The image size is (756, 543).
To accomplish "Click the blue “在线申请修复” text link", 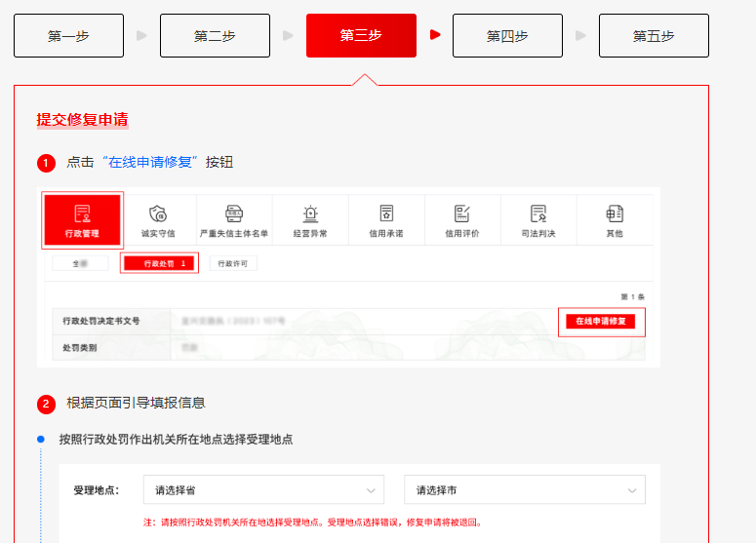I will coord(149,162).
